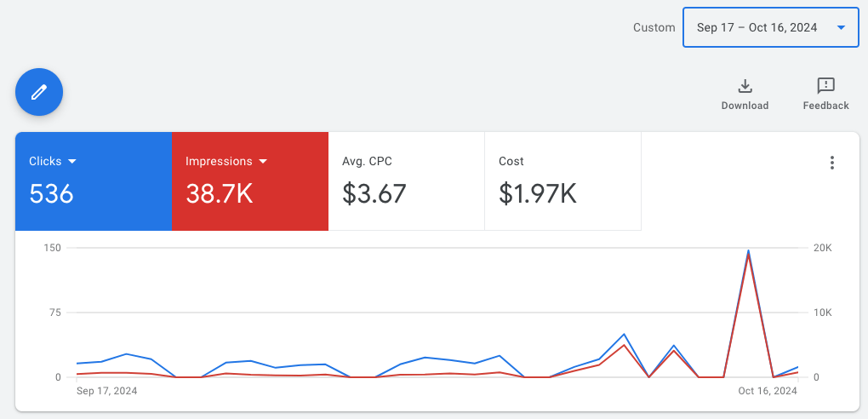Expand the Clicks metric dropdown arrow
Image resolution: width=868 pixels, height=419 pixels.
[x=72, y=162]
